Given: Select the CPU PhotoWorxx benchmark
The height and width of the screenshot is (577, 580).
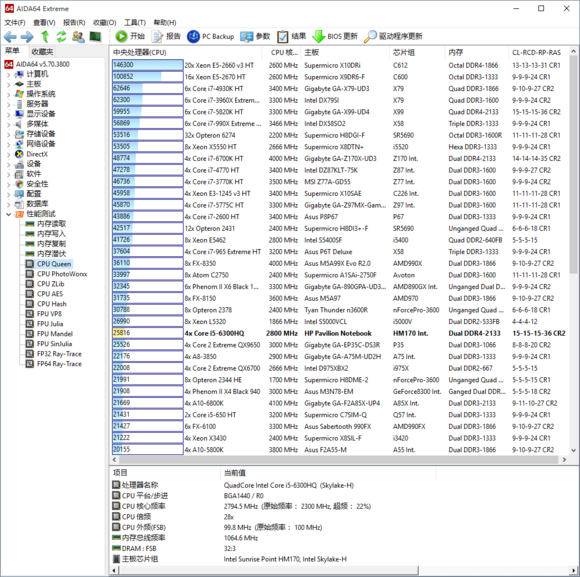Looking at the screenshot, I should coord(62,274).
